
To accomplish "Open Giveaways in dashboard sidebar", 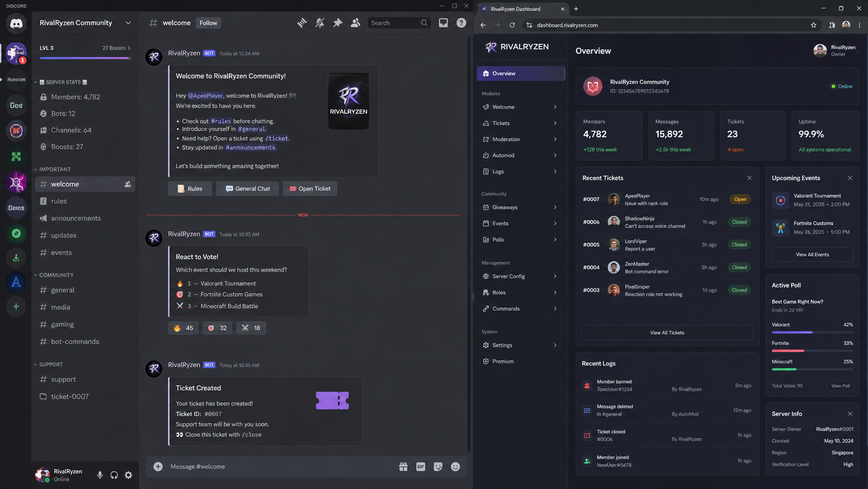I will [x=521, y=207].
